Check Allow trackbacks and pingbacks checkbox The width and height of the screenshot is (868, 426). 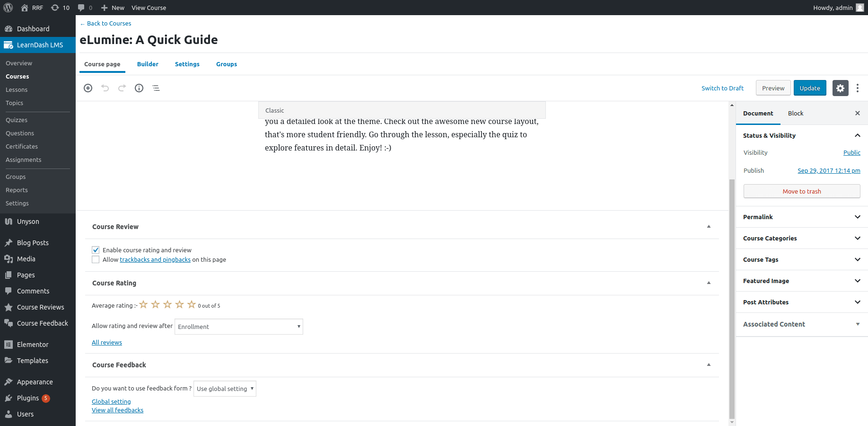[96, 259]
